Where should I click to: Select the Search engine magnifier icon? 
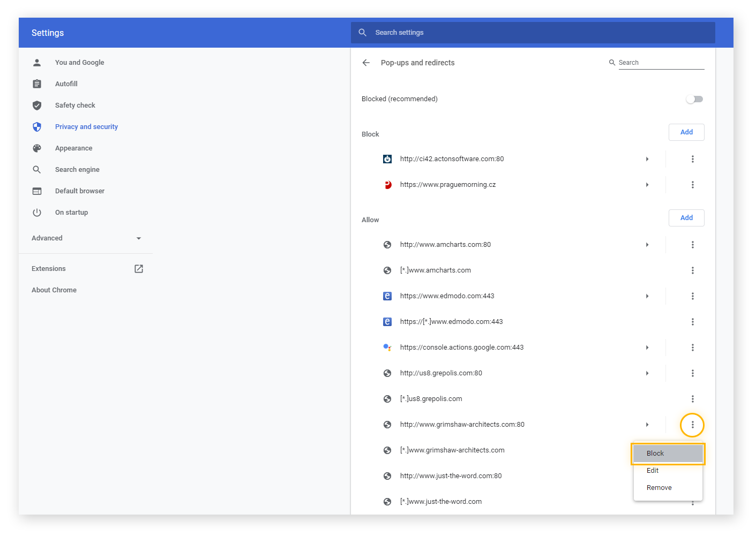[37, 169]
